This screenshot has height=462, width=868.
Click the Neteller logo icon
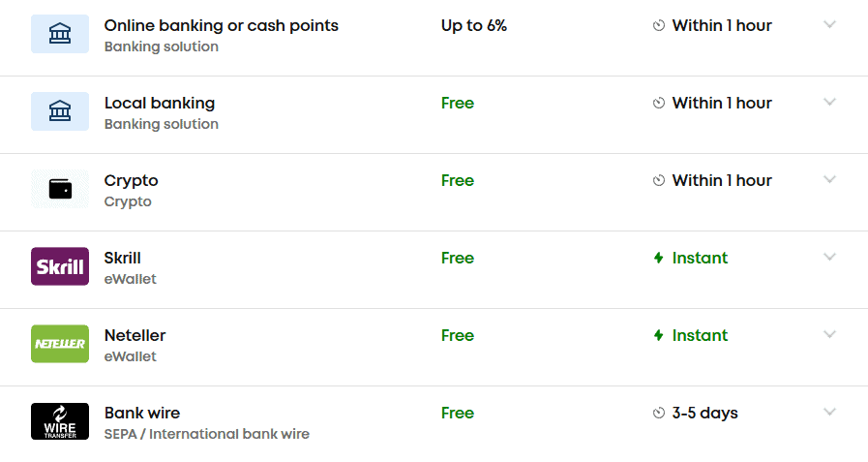[60, 344]
